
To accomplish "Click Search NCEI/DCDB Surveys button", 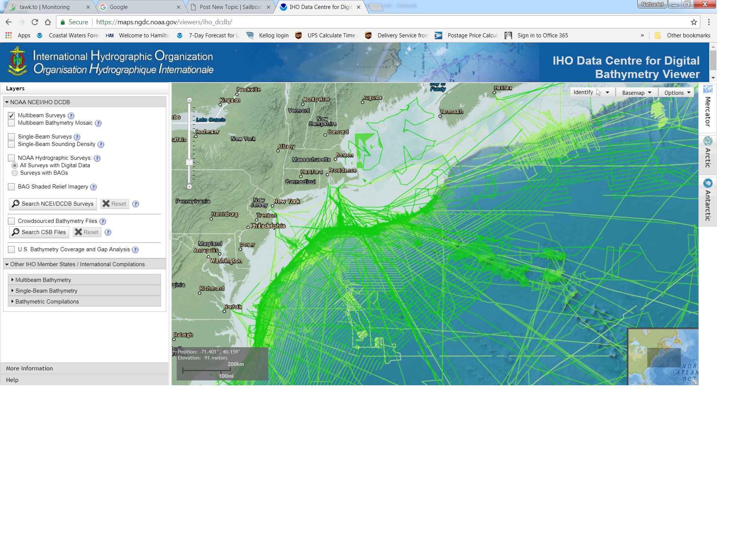I will [53, 204].
